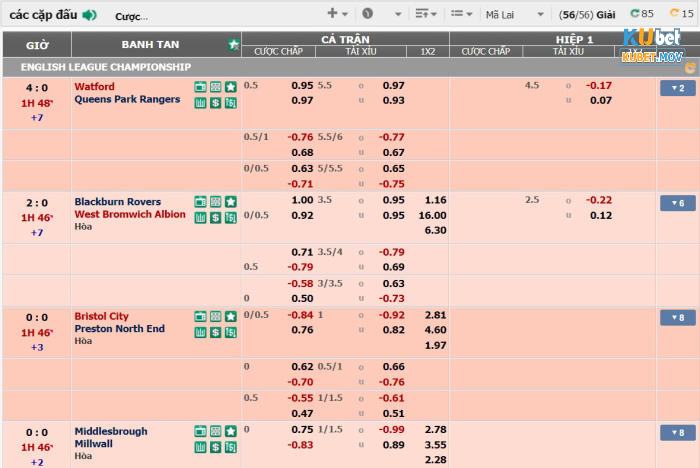Viewport: 700px width, 468px height.
Task: Click the GIỜ column header
Action: (37, 45)
